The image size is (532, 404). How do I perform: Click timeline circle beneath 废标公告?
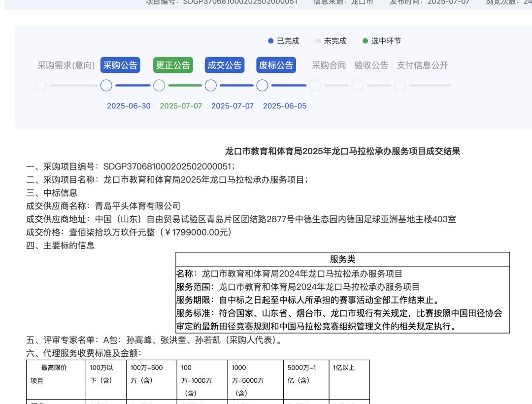point(263,86)
